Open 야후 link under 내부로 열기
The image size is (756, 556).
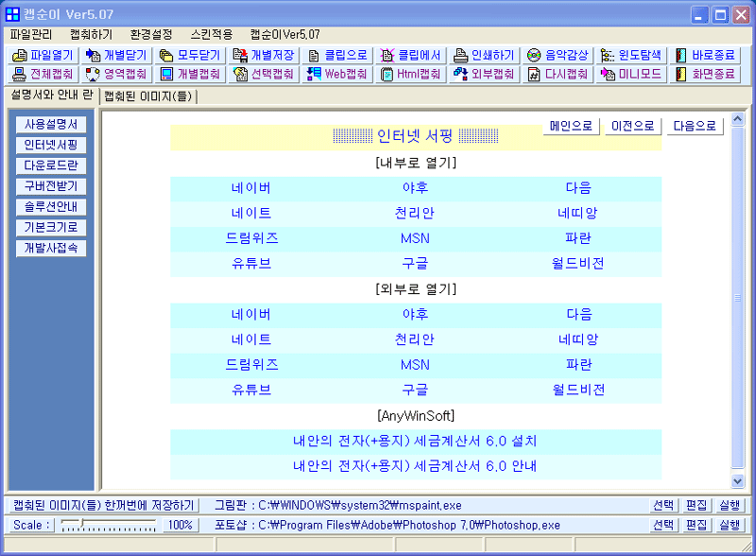click(415, 188)
